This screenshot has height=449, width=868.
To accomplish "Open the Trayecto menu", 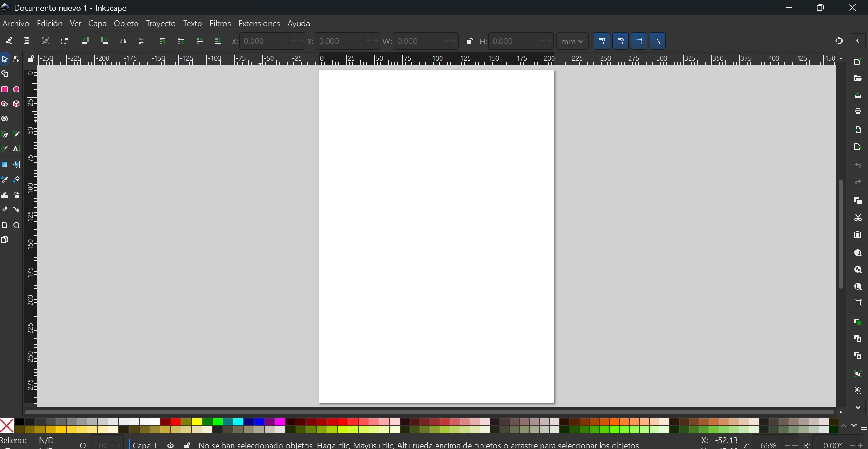I will pyautogui.click(x=161, y=24).
